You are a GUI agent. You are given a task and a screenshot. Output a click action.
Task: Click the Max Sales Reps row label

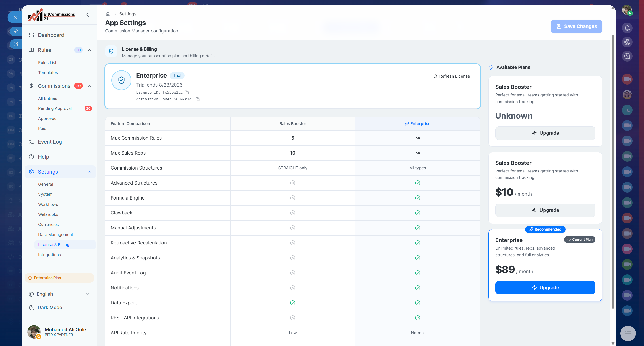click(128, 153)
